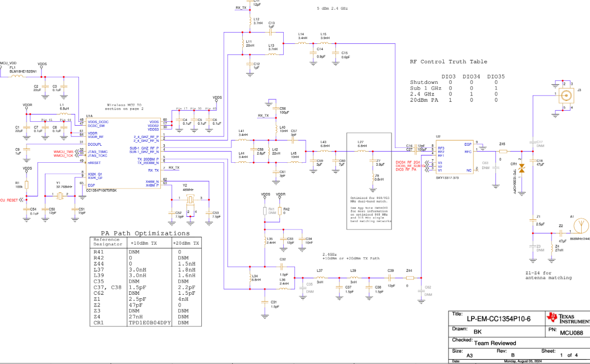Click the "5 dBm 2.4 GHz" annotation
This screenshot has width=590, height=364.
click(x=334, y=8)
